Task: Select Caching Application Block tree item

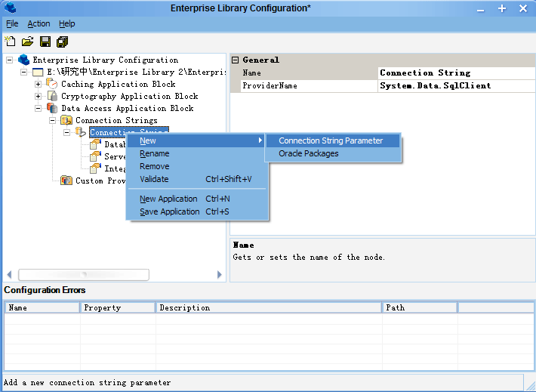Action: (x=119, y=84)
